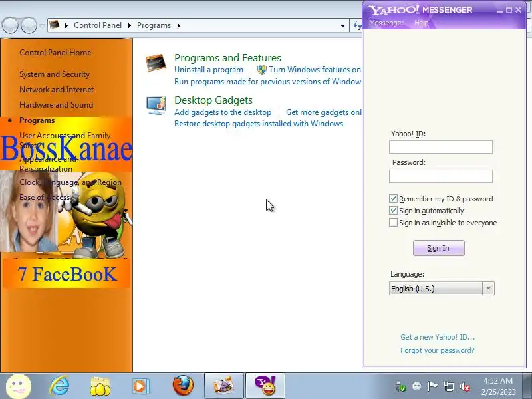Image resolution: width=532 pixels, height=399 pixels.
Task: Expand the address bar history dropdown
Action: (342, 25)
